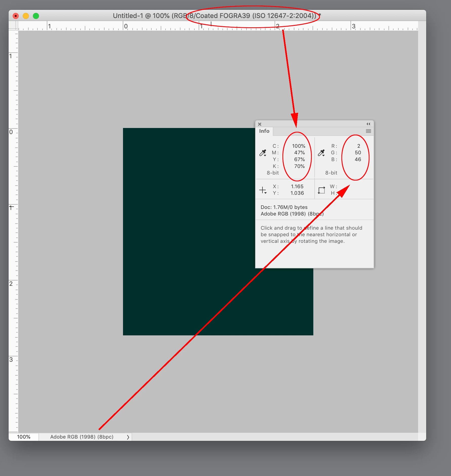Click 'Doc: 1.76M/0 bytes' text in Info panel
This screenshot has width=451, height=476.
pyautogui.click(x=284, y=207)
